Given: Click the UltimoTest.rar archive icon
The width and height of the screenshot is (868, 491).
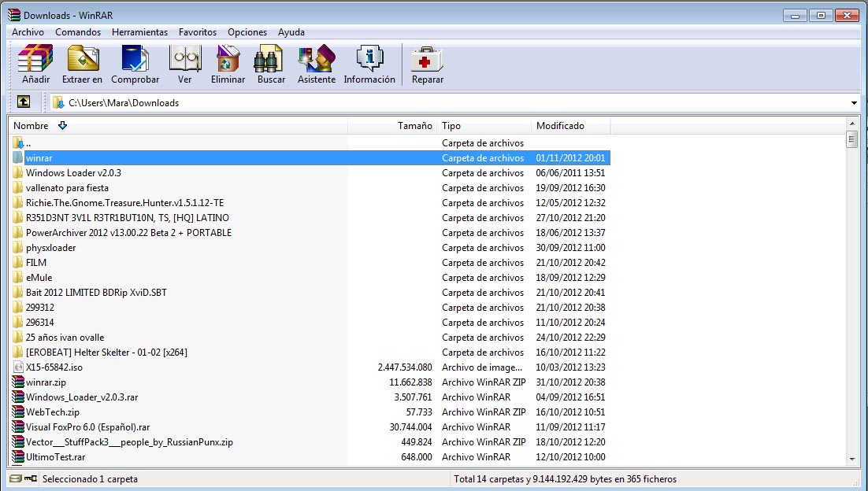Looking at the screenshot, I should pos(18,456).
